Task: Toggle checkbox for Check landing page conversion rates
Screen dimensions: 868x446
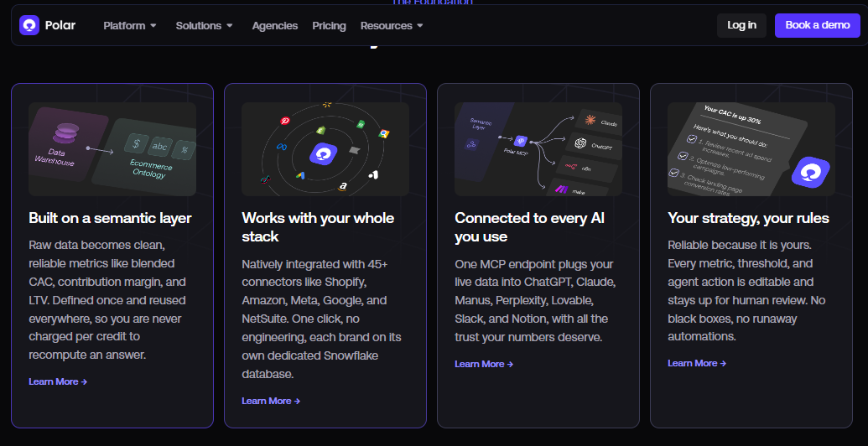Action: click(673, 173)
